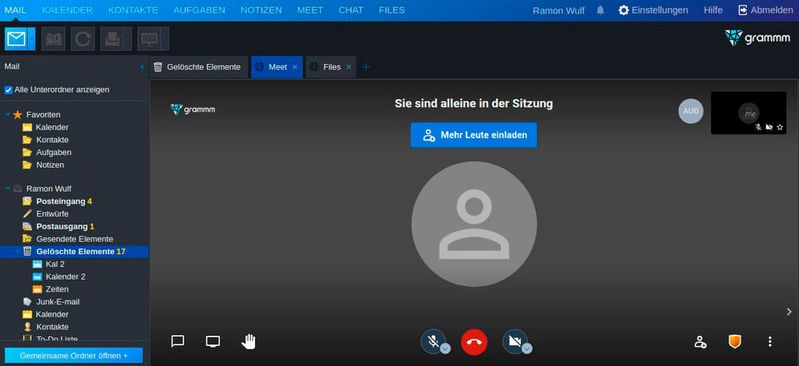This screenshot has width=799, height=366.
Task: Close the Meet tab
Action: tap(295, 67)
